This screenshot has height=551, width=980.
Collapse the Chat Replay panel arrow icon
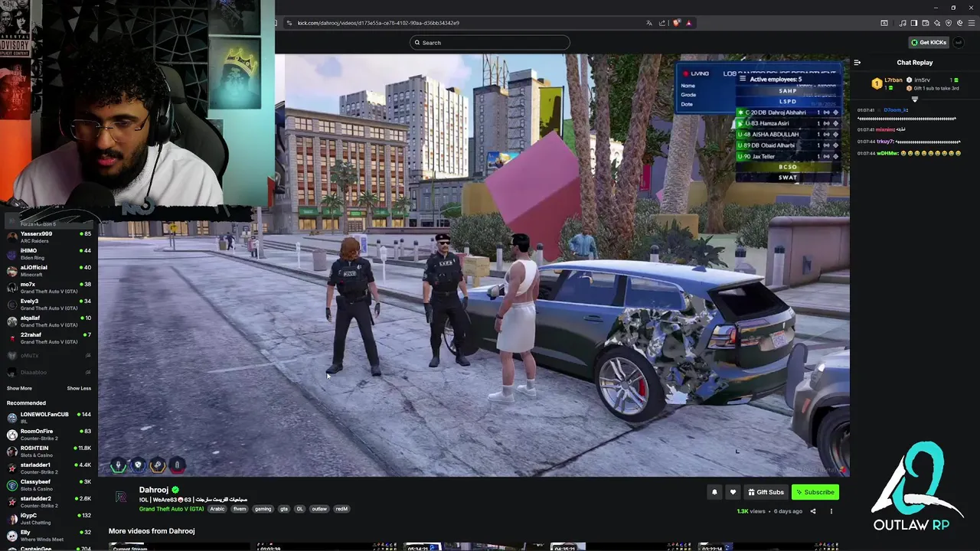coord(857,63)
